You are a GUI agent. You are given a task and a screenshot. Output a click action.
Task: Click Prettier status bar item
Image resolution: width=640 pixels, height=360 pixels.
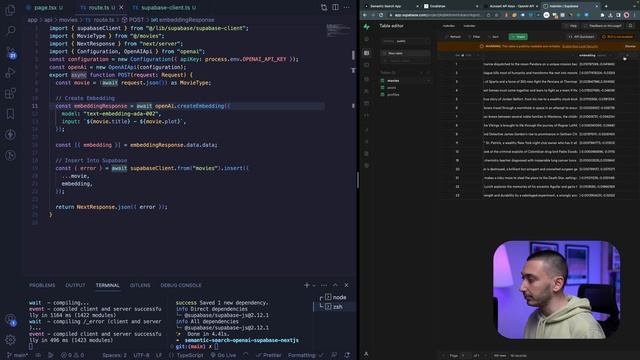(x=269, y=355)
